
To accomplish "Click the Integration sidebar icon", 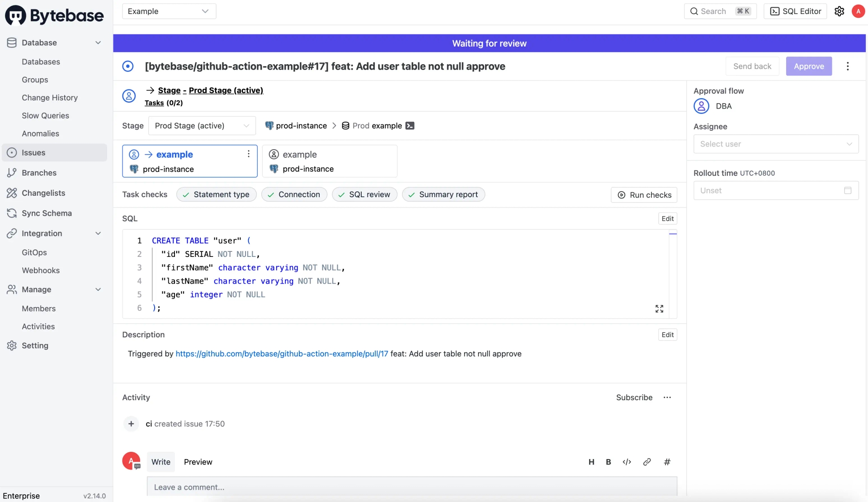I will coord(11,234).
